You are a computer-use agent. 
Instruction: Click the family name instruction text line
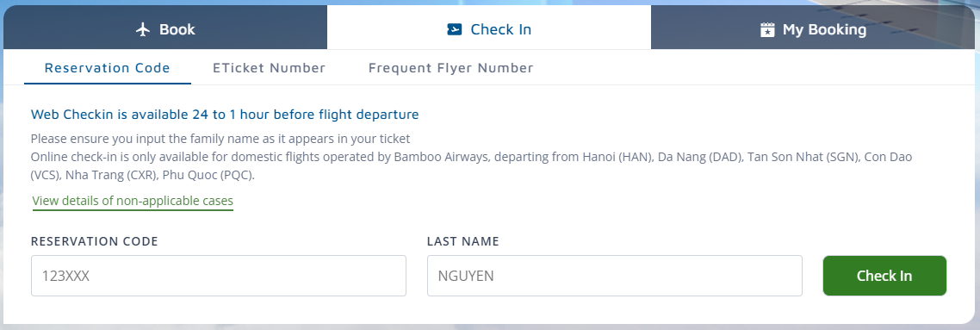click(220, 138)
